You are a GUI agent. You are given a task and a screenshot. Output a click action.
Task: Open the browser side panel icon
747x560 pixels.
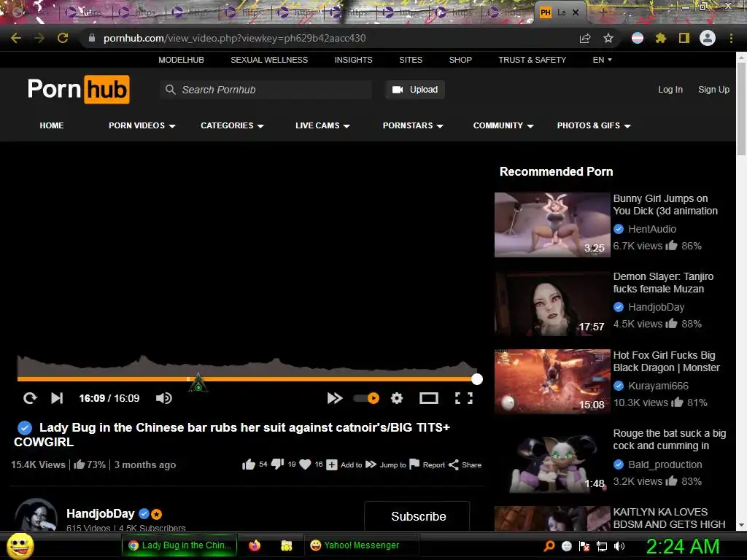[x=684, y=38]
